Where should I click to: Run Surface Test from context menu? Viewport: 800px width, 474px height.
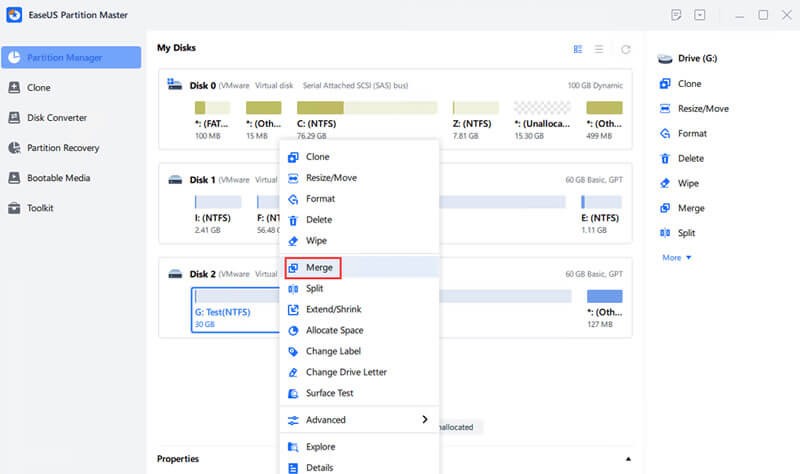pyautogui.click(x=359, y=393)
